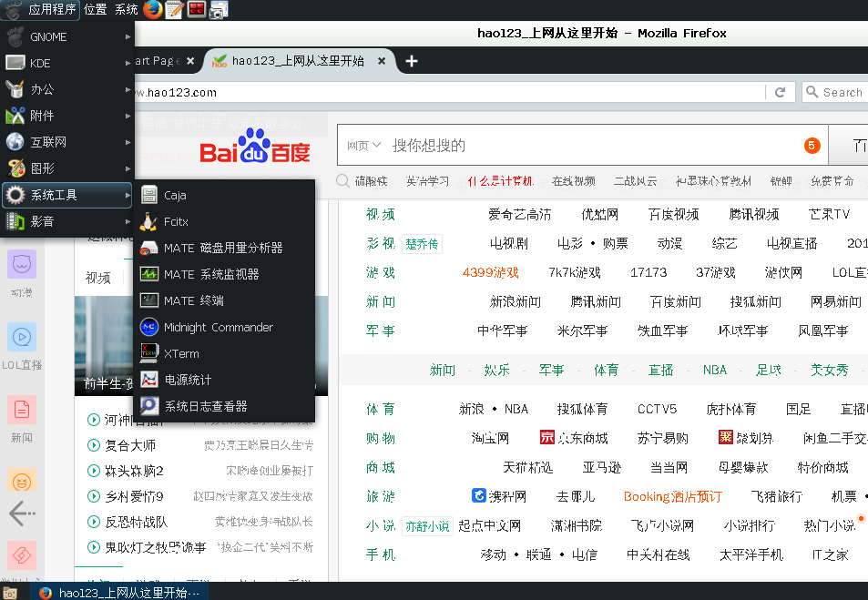Start XTerm from the menu
This screenshot has width=868, height=600.
[x=224, y=353]
